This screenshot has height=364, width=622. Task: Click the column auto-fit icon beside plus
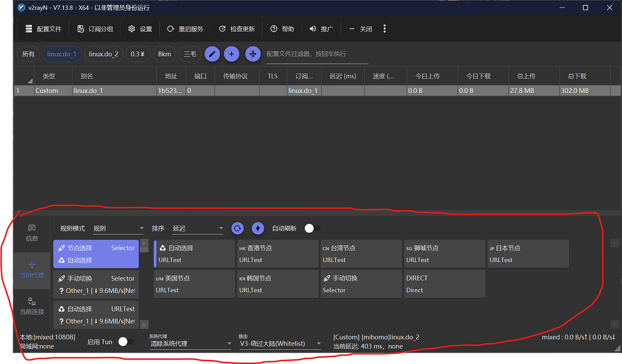pos(253,54)
